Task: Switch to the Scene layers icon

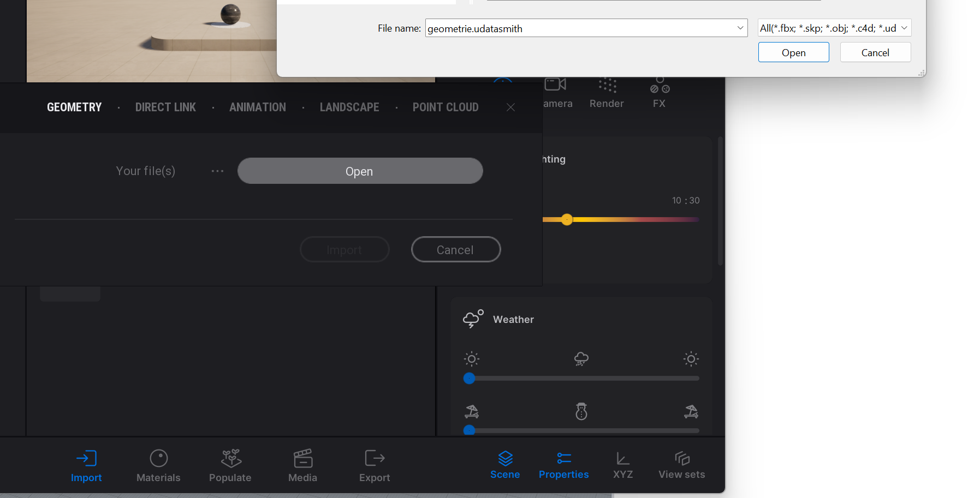Action: 505,459
